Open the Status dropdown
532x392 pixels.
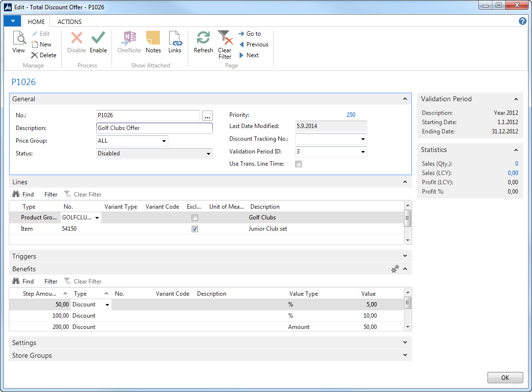coord(209,153)
